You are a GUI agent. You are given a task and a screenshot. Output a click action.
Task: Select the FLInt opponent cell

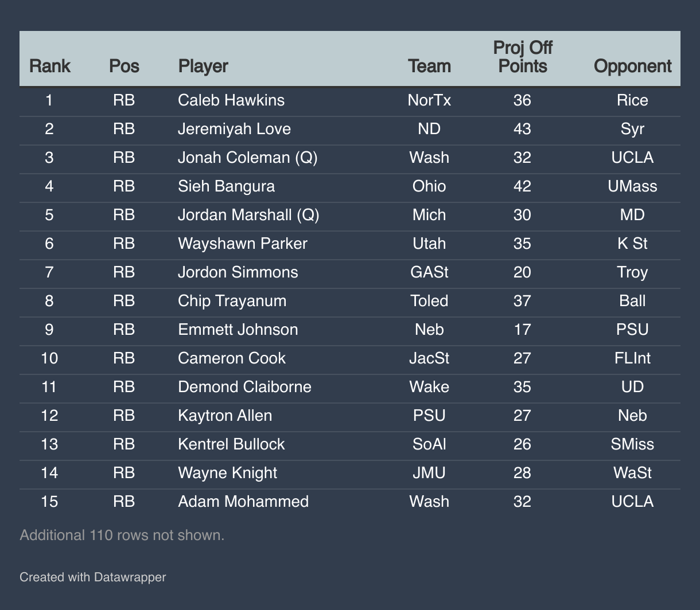click(632, 358)
